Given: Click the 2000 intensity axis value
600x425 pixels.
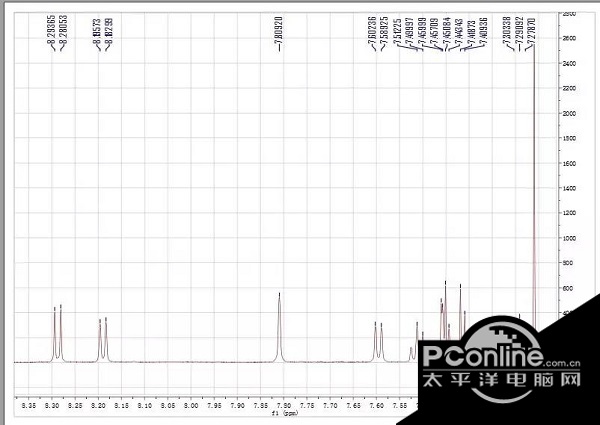Looking at the screenshot, I should [x=569, y=114].
